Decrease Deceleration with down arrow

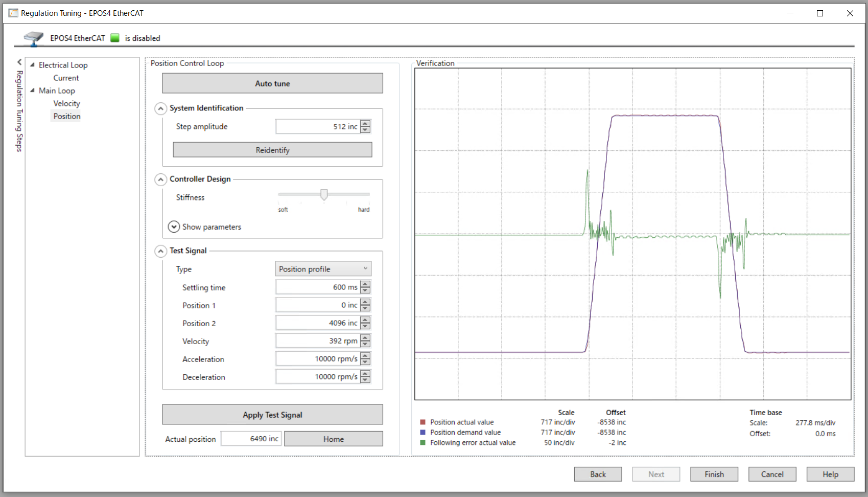365,380
